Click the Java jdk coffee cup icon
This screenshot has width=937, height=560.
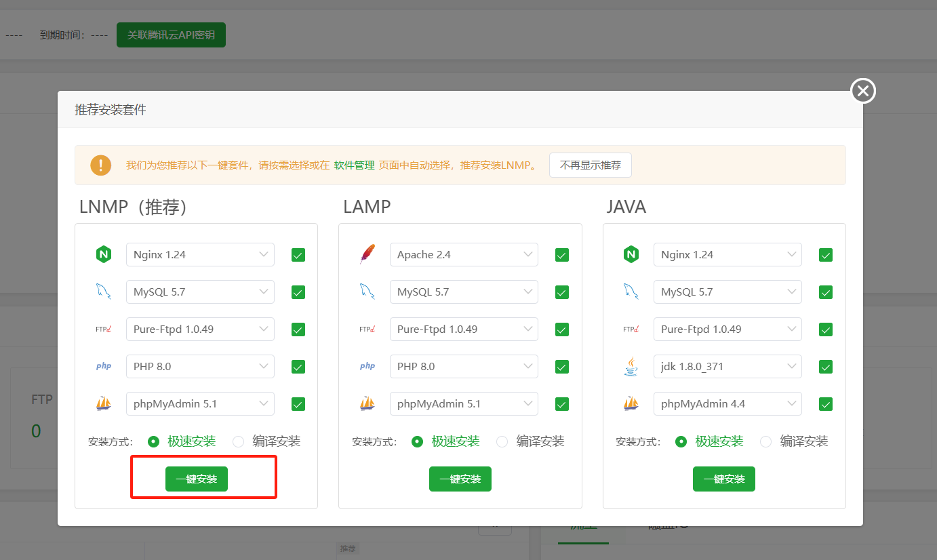(631, 367)
